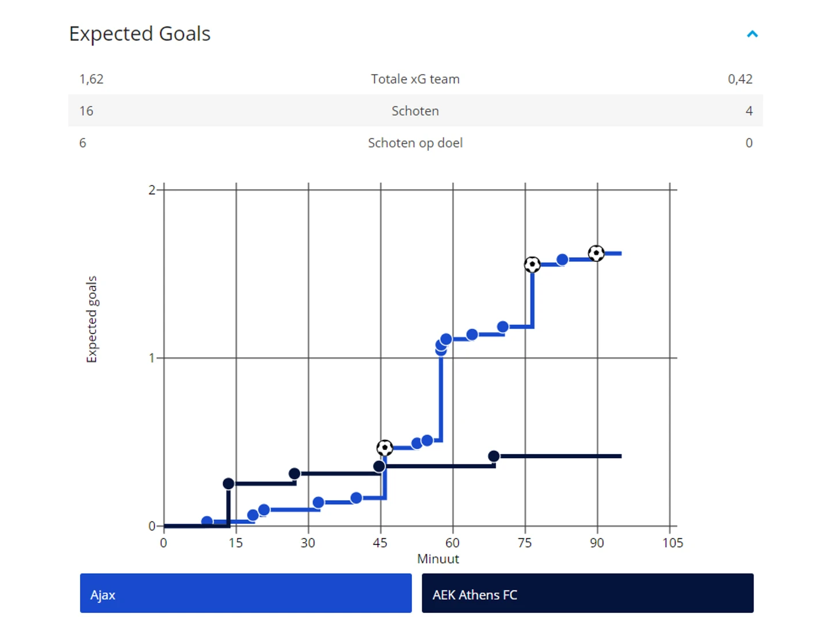Click the Ajax shot dot near minute 32
This screenshot has width=840, height=617.
(318, 502)
